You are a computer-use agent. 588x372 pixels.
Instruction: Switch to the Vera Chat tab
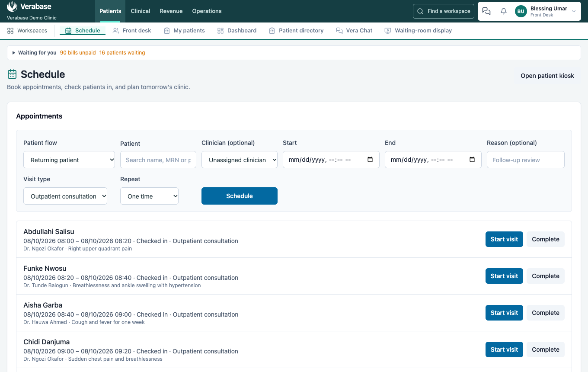pos(354,31)
